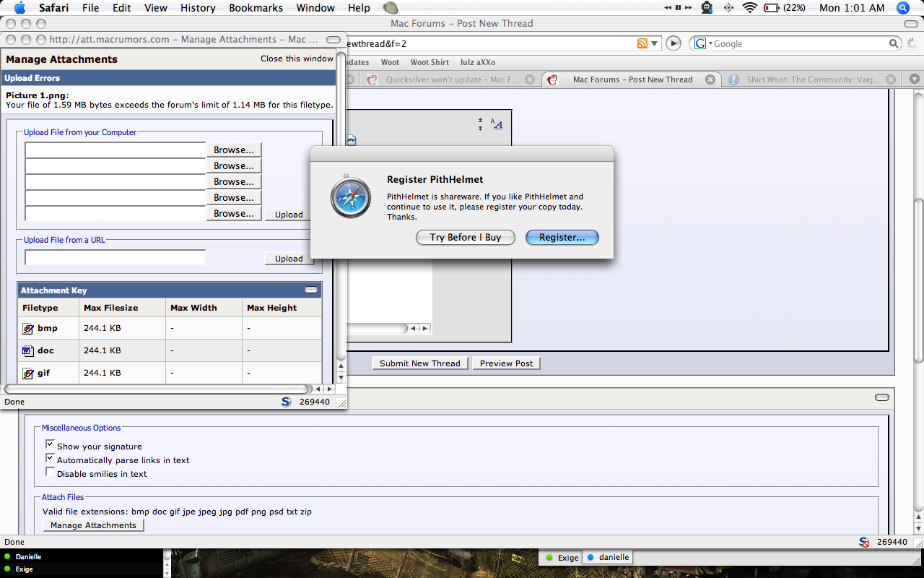Click the php icon in editor
The height and width of the screenshot is (578, 924).
[x=352, y=140]
